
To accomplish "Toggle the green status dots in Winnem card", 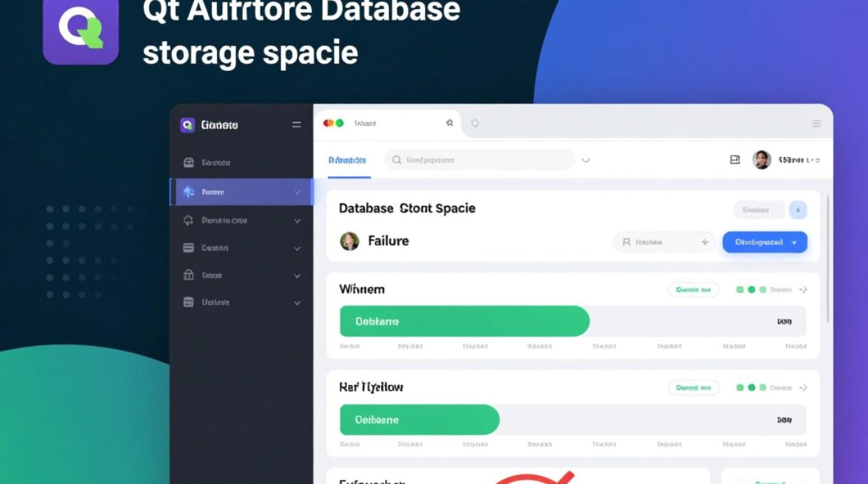I will (751, 290).
